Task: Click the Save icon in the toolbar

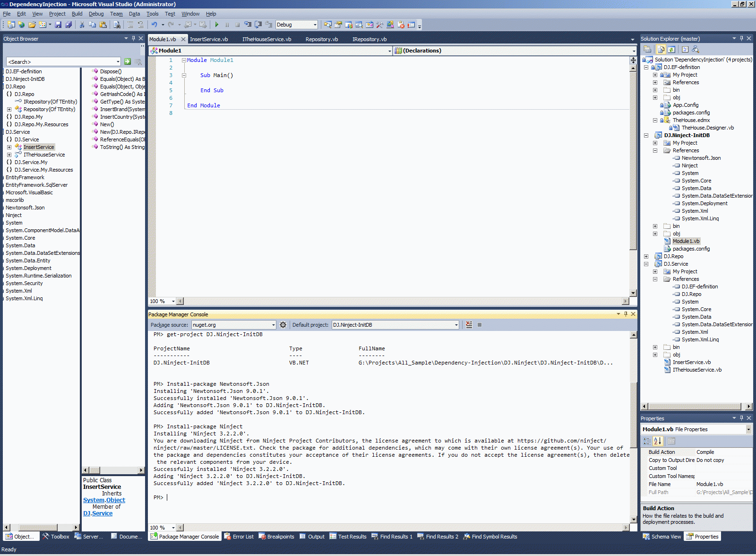Action: click(x=58, y=25)
